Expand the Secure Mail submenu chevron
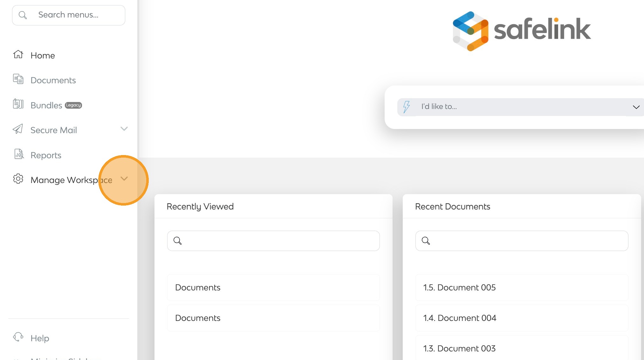Viewport: 644px width, 360px height. pos(124,129)
